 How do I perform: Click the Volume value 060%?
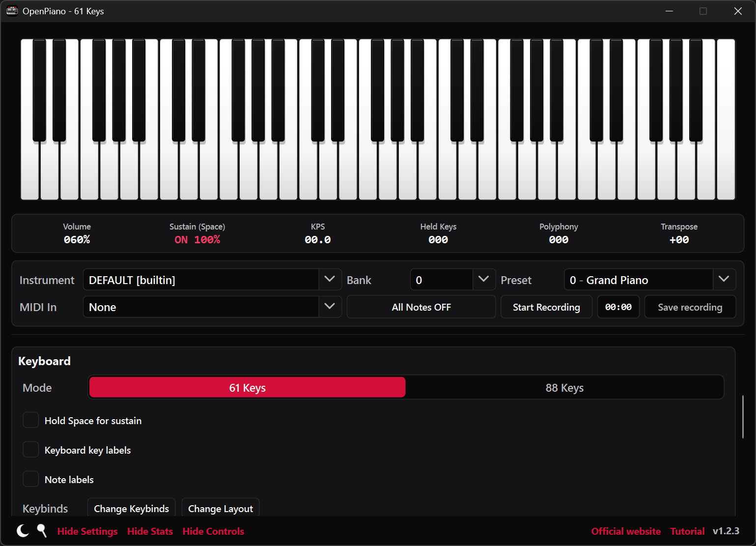(77, 240)
